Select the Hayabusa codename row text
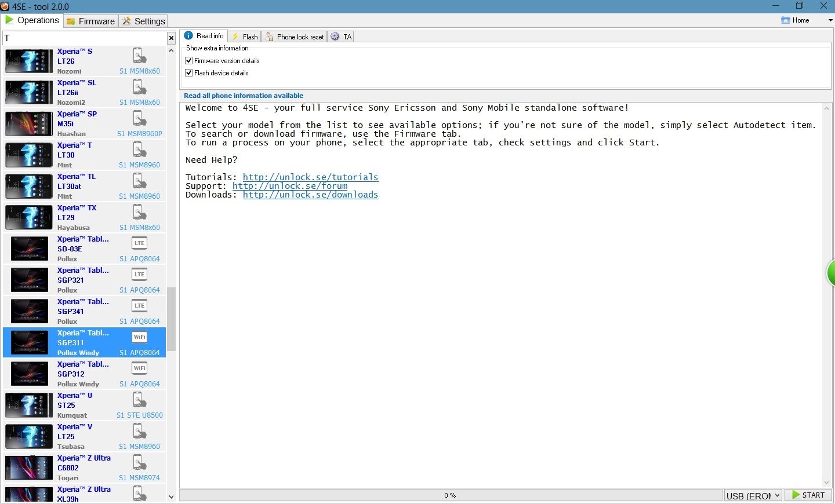Screen dimensions: 835x504 click(74, 228)
